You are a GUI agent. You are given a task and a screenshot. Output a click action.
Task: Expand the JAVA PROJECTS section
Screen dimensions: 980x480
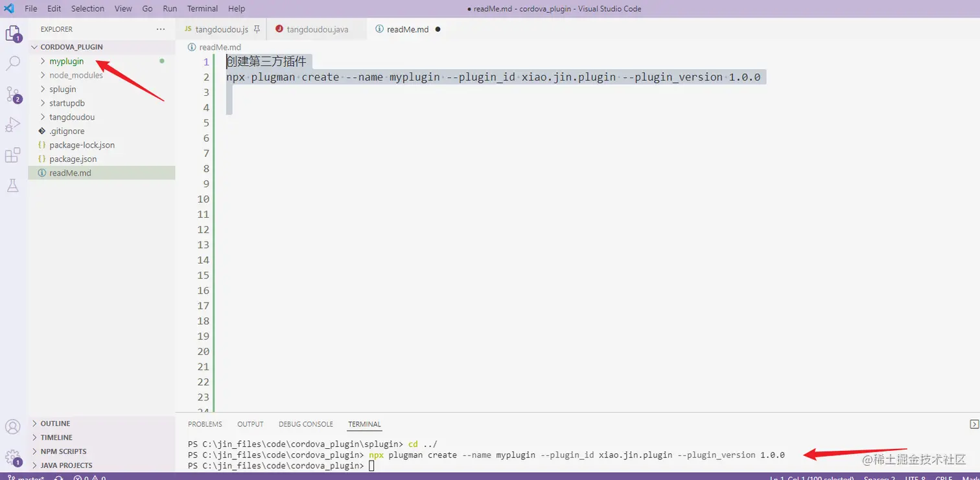[35, 465]
